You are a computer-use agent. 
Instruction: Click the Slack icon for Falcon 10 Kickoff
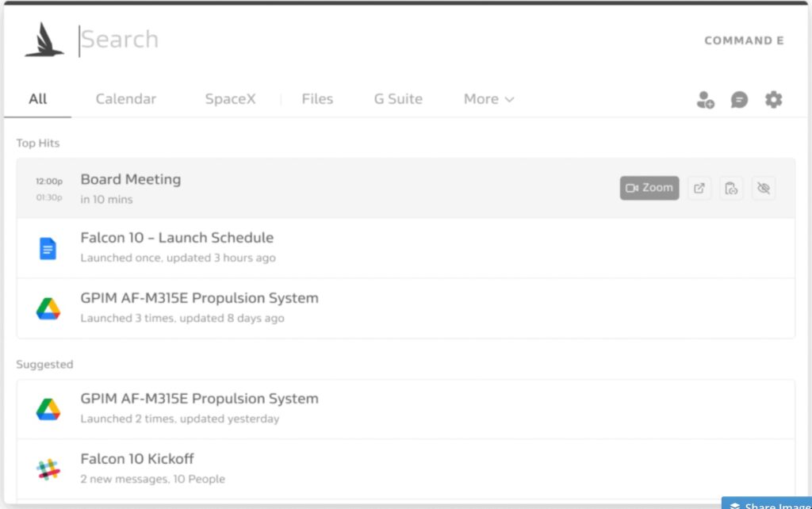48,469
